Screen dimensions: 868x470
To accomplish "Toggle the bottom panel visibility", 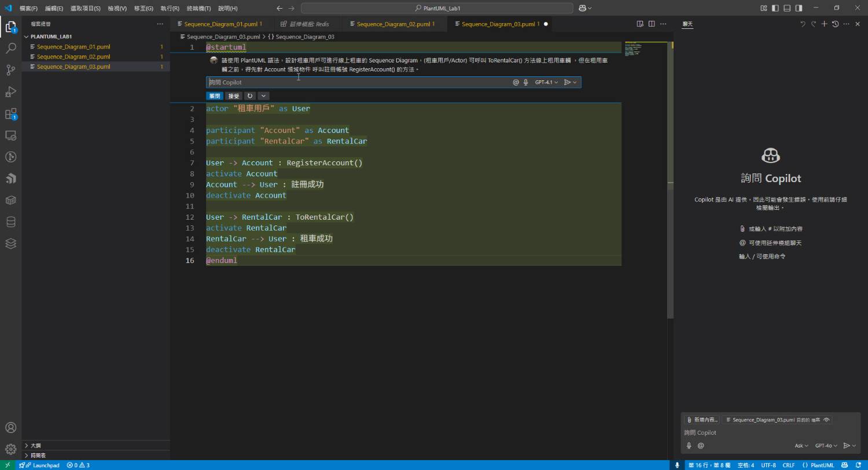I will point(787,8).
